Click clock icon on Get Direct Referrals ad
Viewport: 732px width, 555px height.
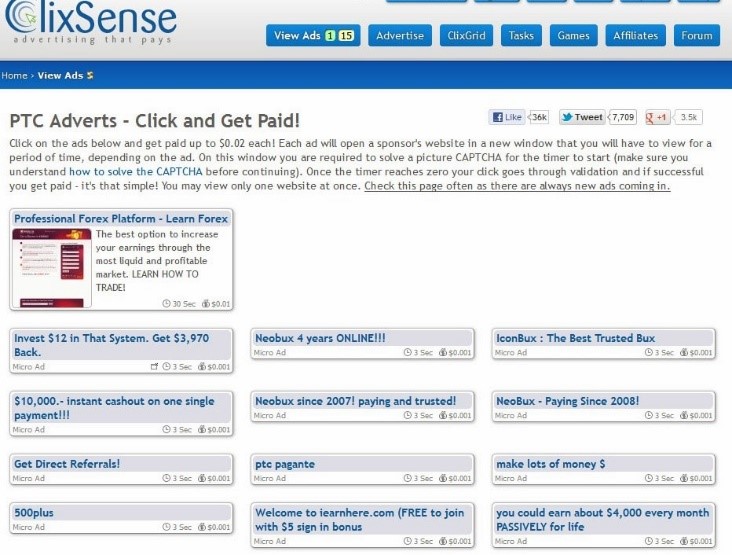[x=166, y=478]
